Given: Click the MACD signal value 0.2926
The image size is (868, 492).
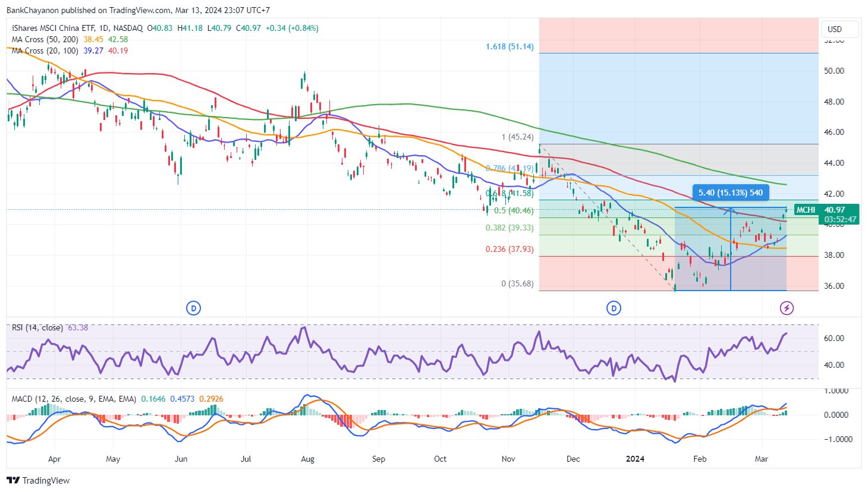Looking at the screenshot, I should (x=211, y=399).
